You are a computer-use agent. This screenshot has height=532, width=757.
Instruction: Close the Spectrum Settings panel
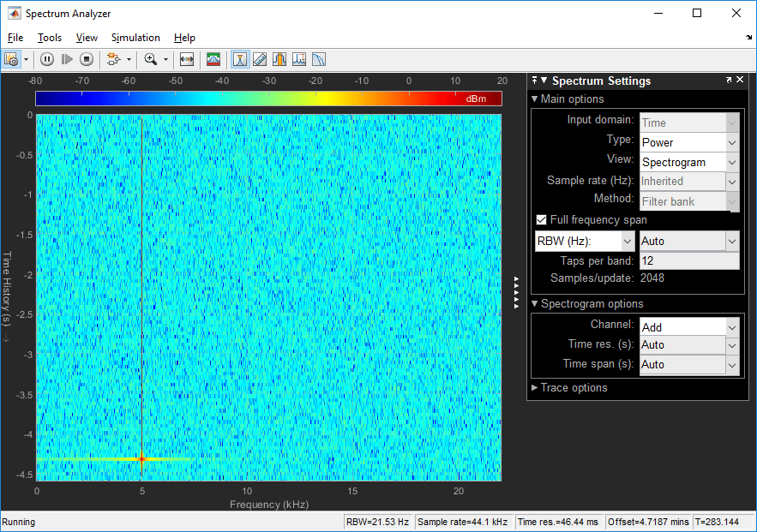742,80
